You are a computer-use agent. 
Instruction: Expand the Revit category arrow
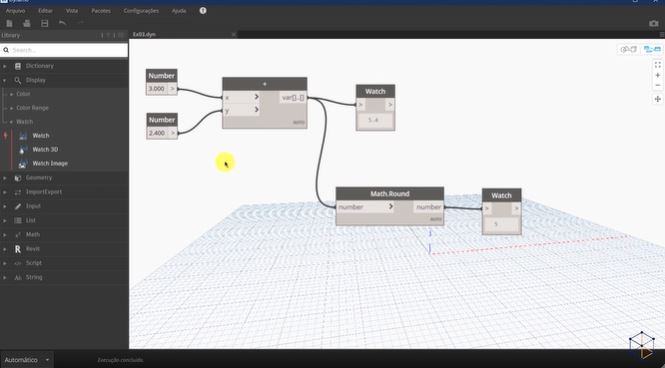(5, 249)
